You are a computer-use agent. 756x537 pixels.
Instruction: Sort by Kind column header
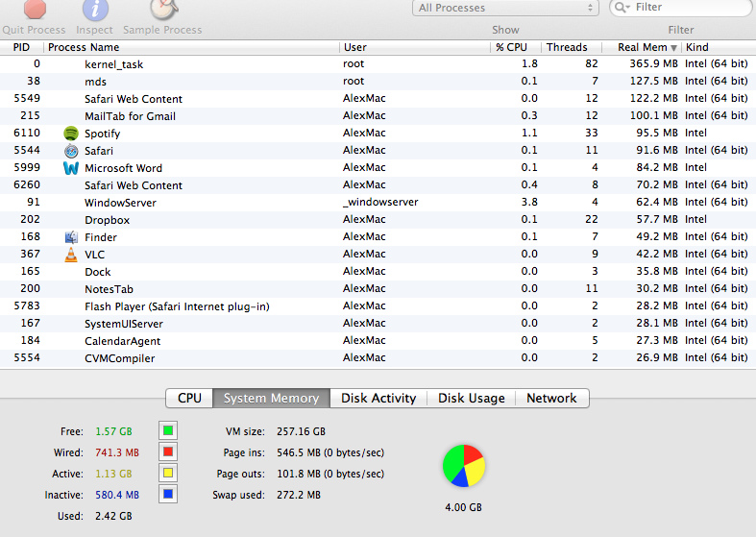coord(719,47)
